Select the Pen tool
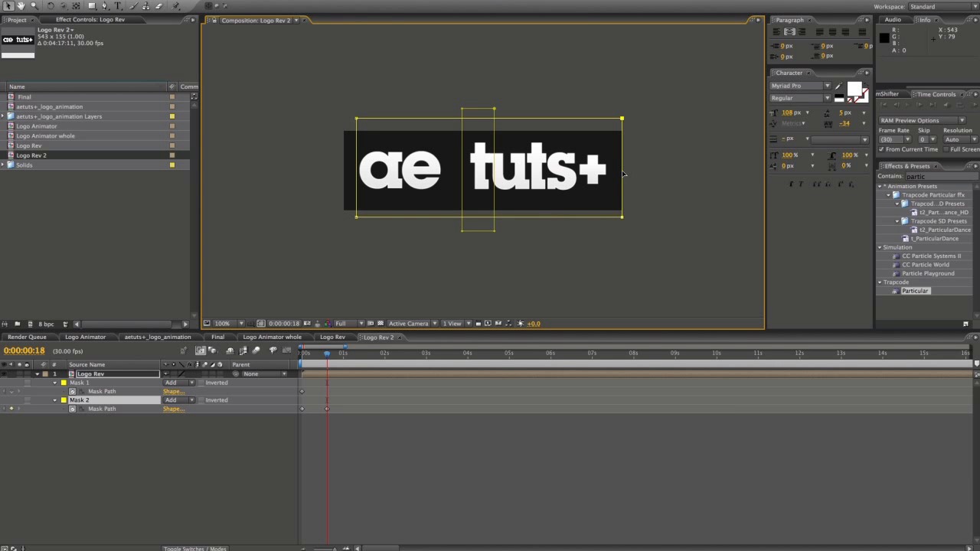This screenshot has height=551, width=980. pyautogui.click(x=105, y=6)
